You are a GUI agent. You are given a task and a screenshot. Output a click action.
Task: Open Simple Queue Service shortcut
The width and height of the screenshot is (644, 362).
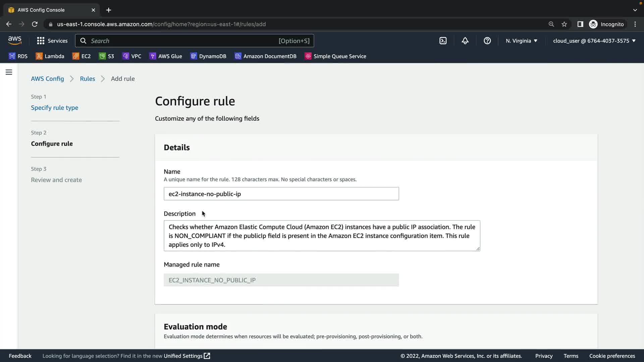click(335, 56)
